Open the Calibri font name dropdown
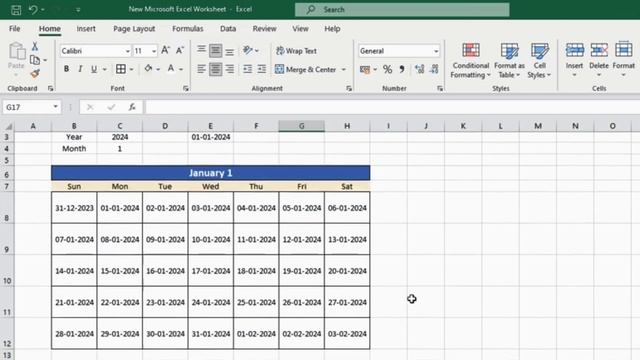The height and width of the screenshot is (360, 640). (128, 51)
